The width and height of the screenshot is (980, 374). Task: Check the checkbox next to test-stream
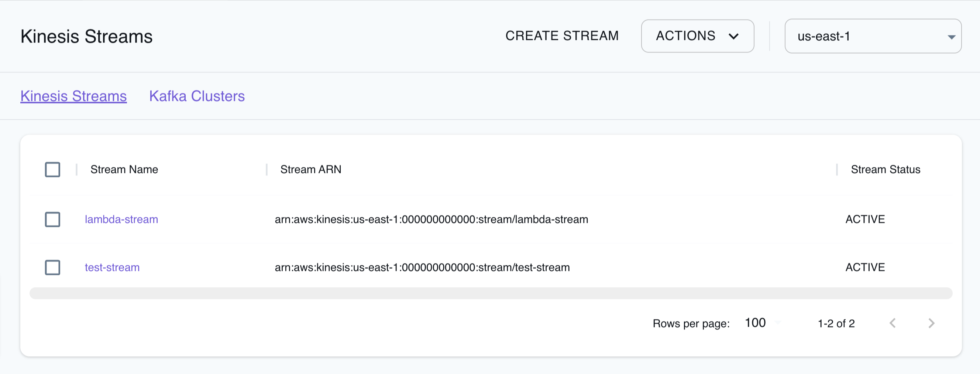pos(52,267)
